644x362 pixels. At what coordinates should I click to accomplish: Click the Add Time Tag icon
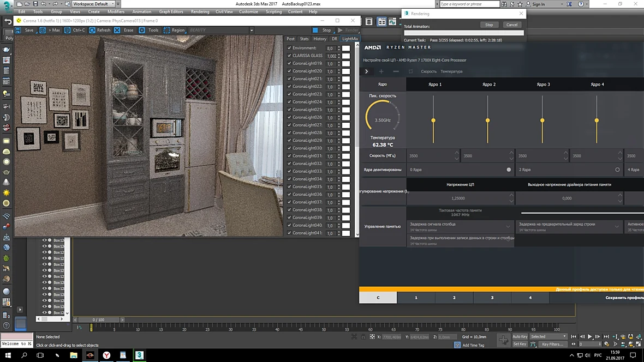(457, 345)
